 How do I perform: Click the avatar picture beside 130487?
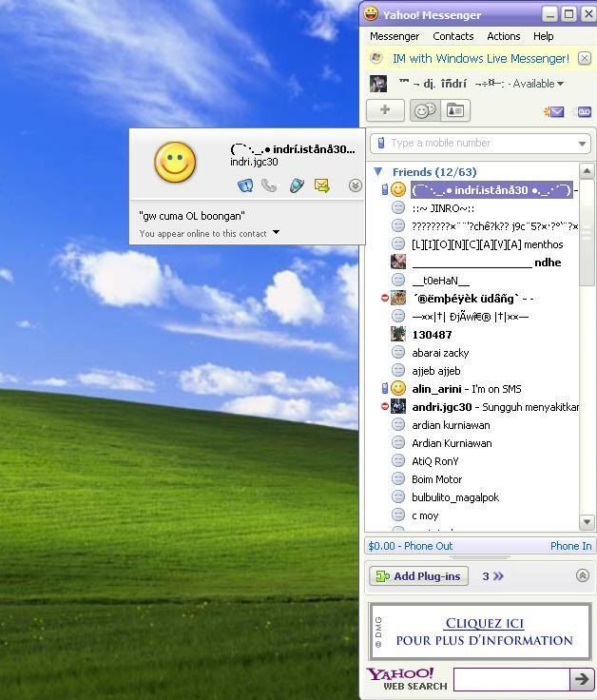[398, 335]
